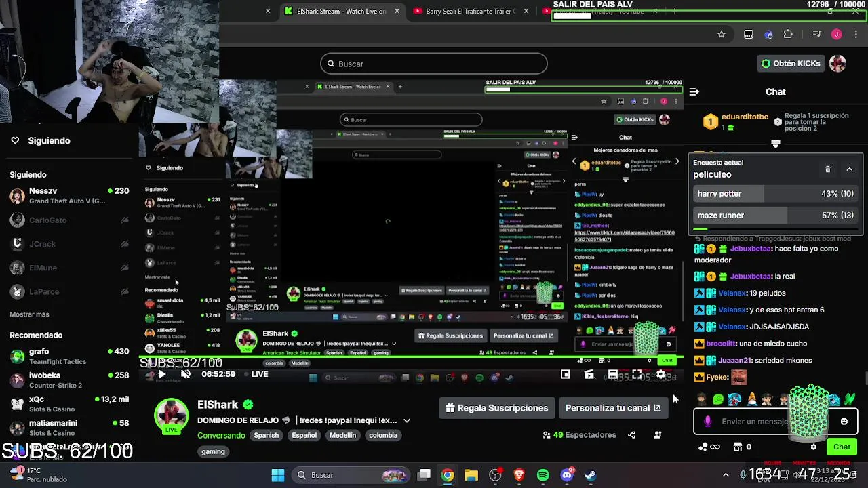This screenshot has height=488, width=868.
Task: Open Spotify from the taskbar
Action: pos(542,475)
